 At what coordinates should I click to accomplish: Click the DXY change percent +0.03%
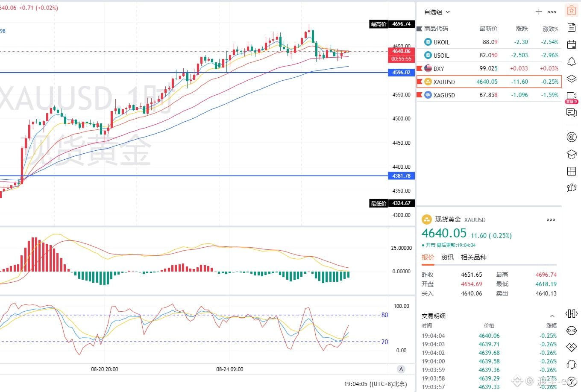click(x=549, y=68)
